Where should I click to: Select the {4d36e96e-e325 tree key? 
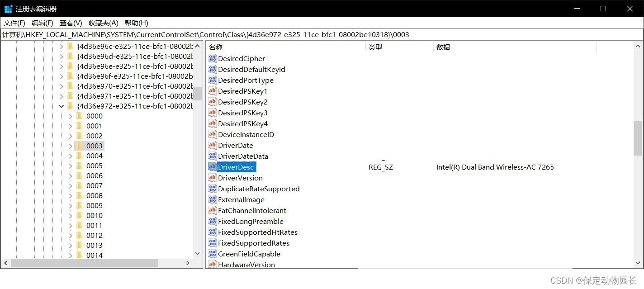pyautogui.click(x=135, y=66)
